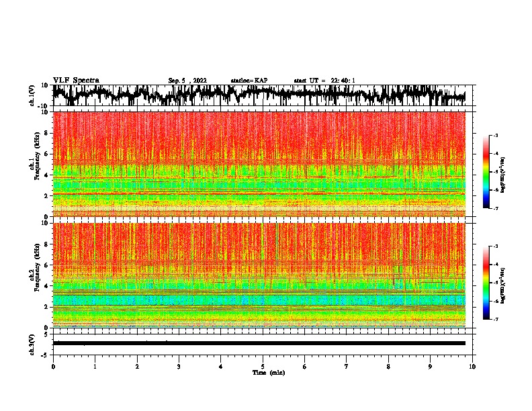Click the "ch.1(V)" y-axis label
532x411 pixels.
(32, 96)
